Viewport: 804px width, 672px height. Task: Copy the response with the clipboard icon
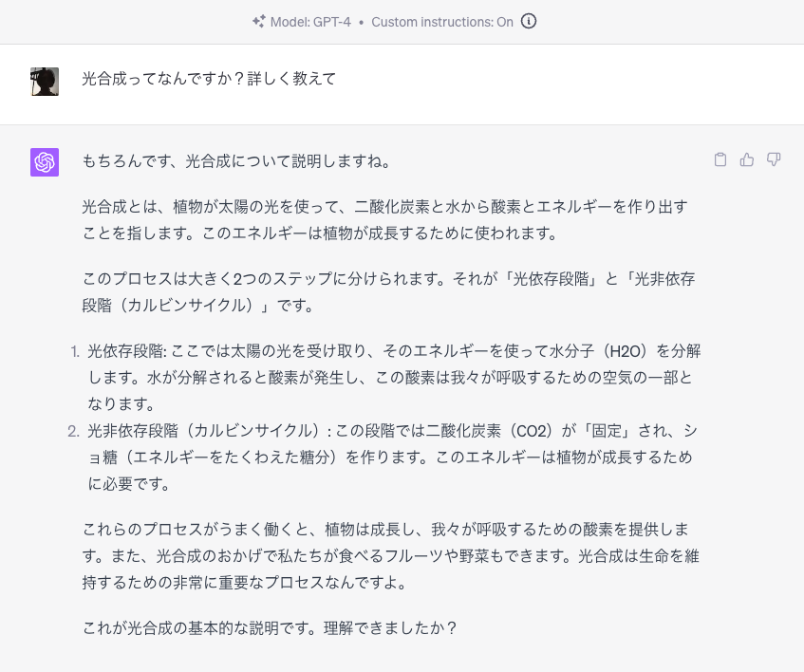720,159
